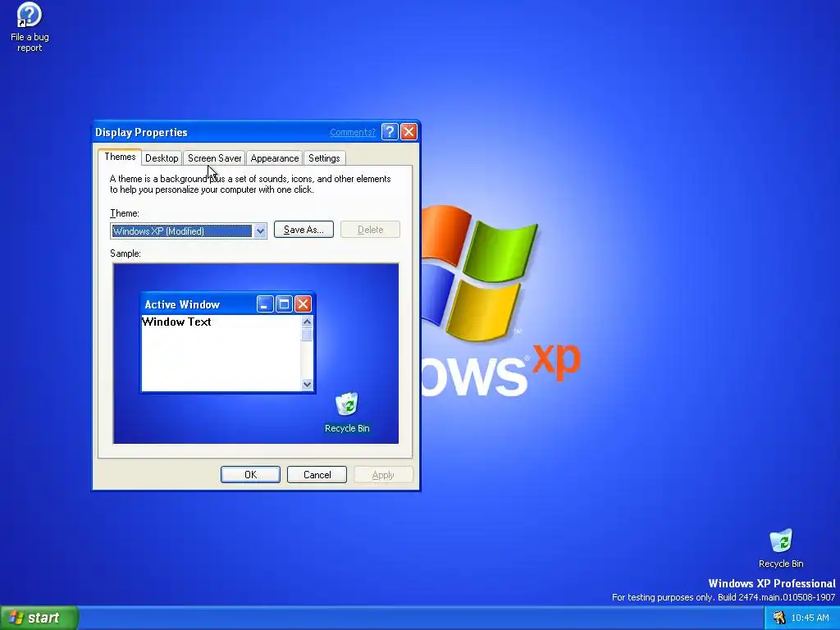Click the 10:45 AM taskbar clock
840x630 pixels.
tap(810, 618)
